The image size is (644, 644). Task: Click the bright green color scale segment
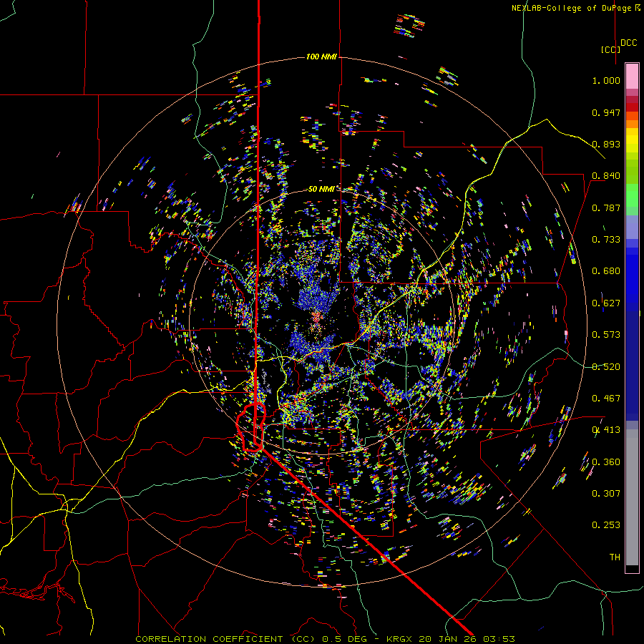pyautogui.click(x=632, y=195)
